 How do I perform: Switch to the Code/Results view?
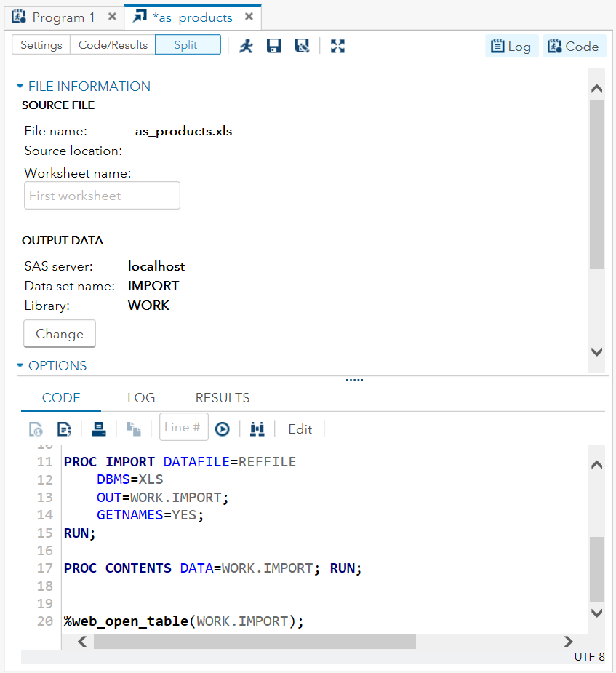(x=113, y=45)
